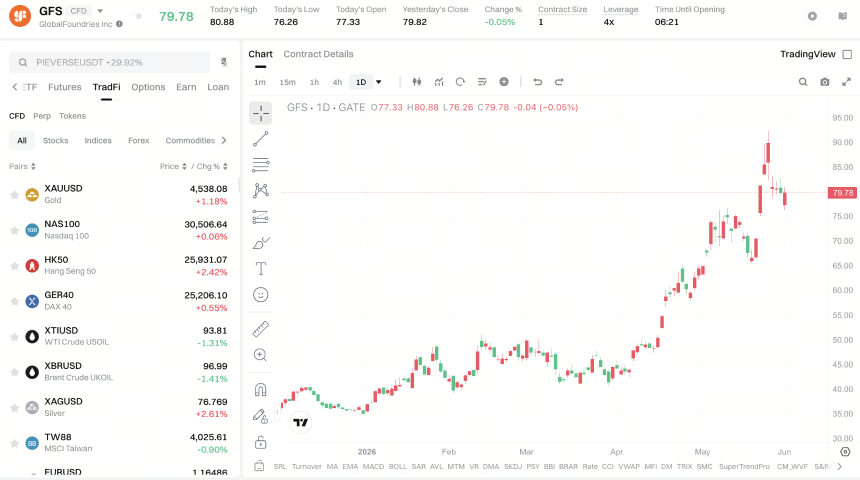
Task: Click the GlobalFoundries info icon
Action: (x=119, y=24)
